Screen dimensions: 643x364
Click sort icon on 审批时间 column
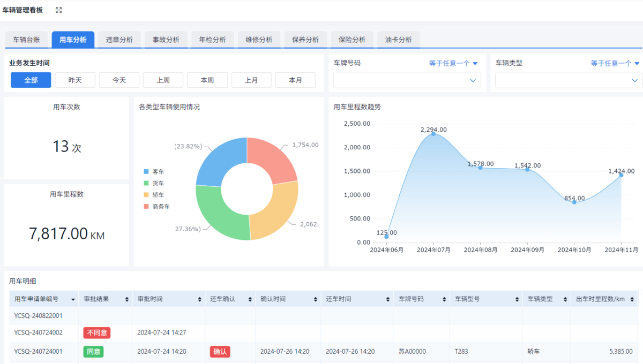pos(199,299)
